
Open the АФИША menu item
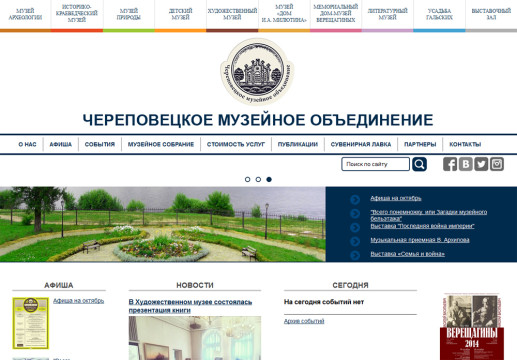pyautogui.click(x=61, y=144)
